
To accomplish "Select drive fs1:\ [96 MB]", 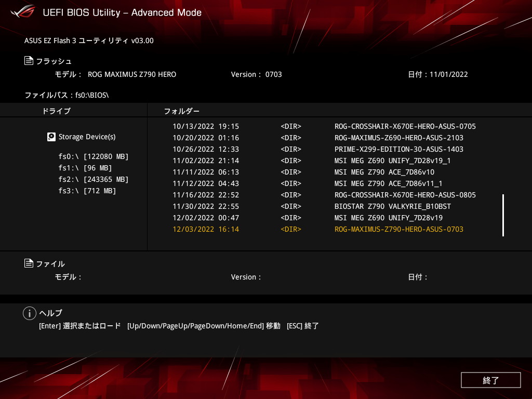I will (x=85, y=168).
